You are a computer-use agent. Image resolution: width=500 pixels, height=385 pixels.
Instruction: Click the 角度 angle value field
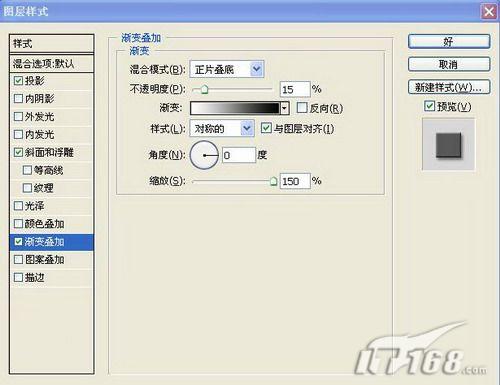239,155
